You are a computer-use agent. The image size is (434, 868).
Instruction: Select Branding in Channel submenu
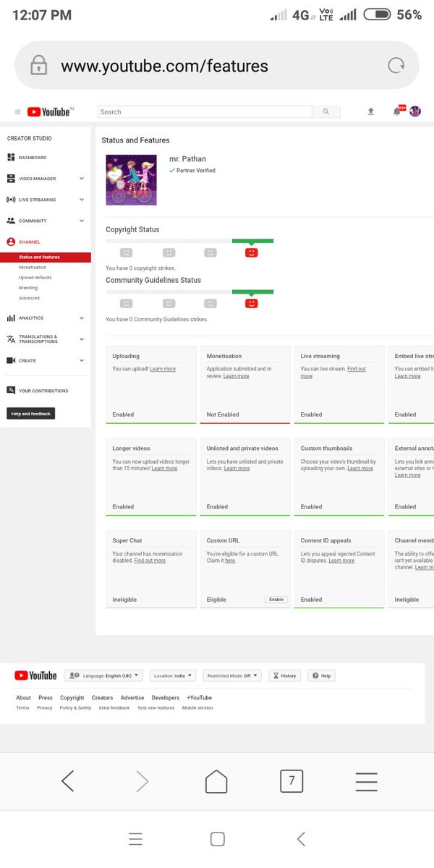(28, 288)
